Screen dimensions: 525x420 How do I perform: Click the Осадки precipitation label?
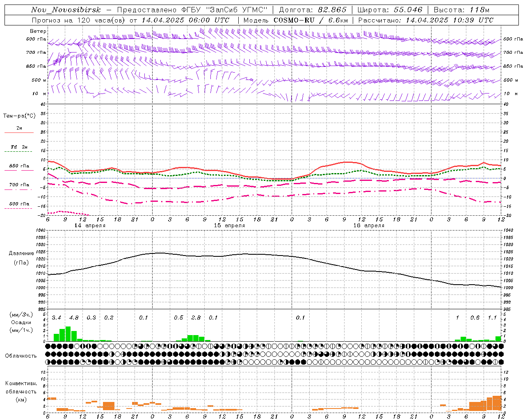(x=21, y=322)
